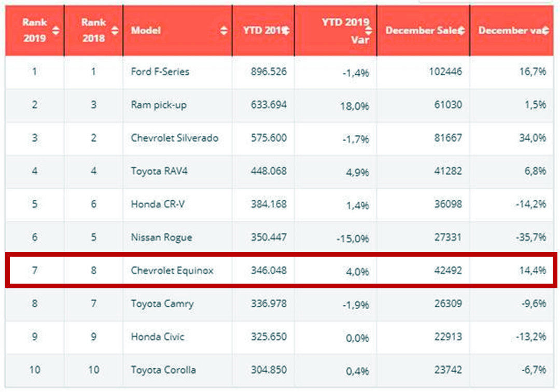Click sort arrows in Model column header
560x392 pixels.
coord(223,31)
